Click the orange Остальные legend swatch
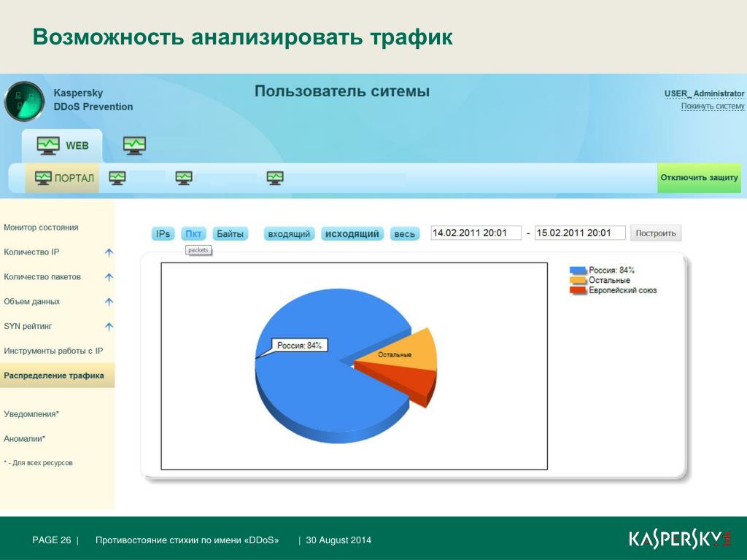747x560 pixels. tap(578, 281)
